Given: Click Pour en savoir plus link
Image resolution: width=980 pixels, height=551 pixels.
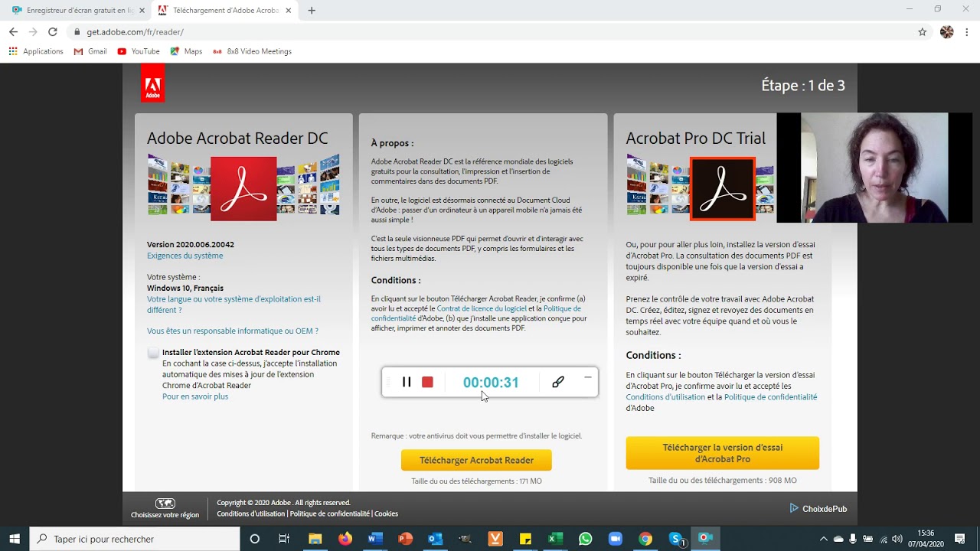Looking at the screenshot, I should 195,396.
